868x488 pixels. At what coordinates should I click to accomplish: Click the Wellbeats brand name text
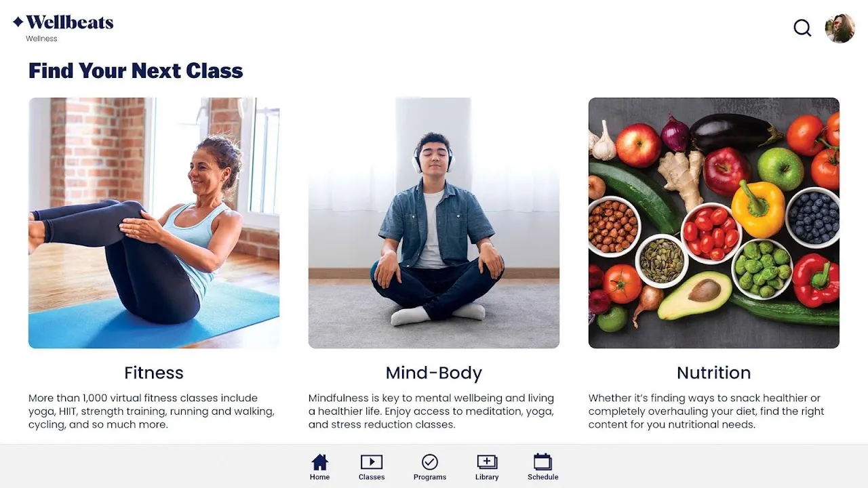tap(70, 22)
